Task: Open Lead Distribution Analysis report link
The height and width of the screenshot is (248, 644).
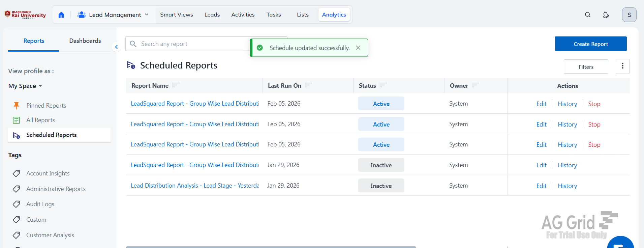Action: coord(194,186)
